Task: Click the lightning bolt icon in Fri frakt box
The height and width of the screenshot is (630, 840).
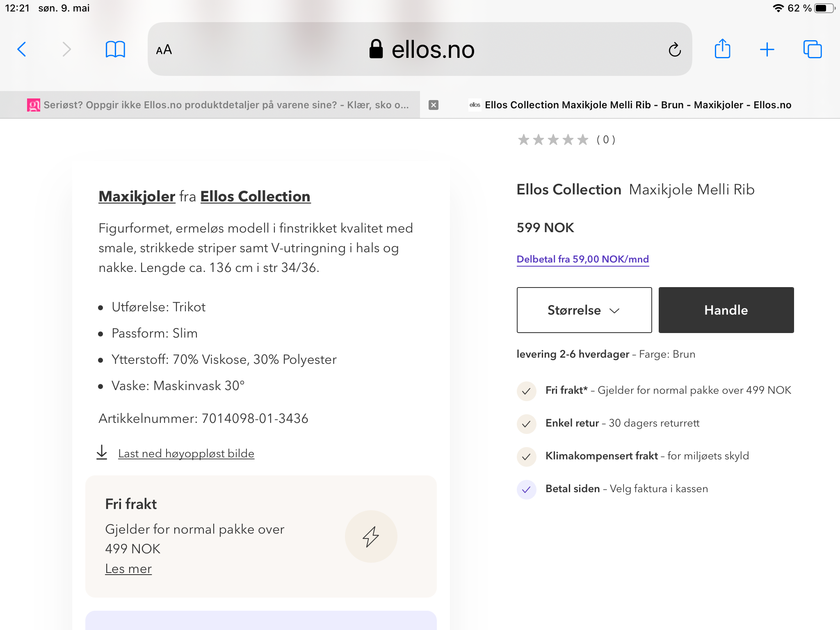Action: point(371,536)
